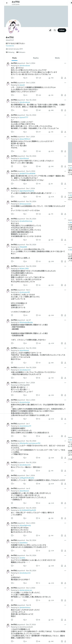This screenshot has width=72, height=644.
Task: Click the profile search magnifier icon
Action: (55, 30)
